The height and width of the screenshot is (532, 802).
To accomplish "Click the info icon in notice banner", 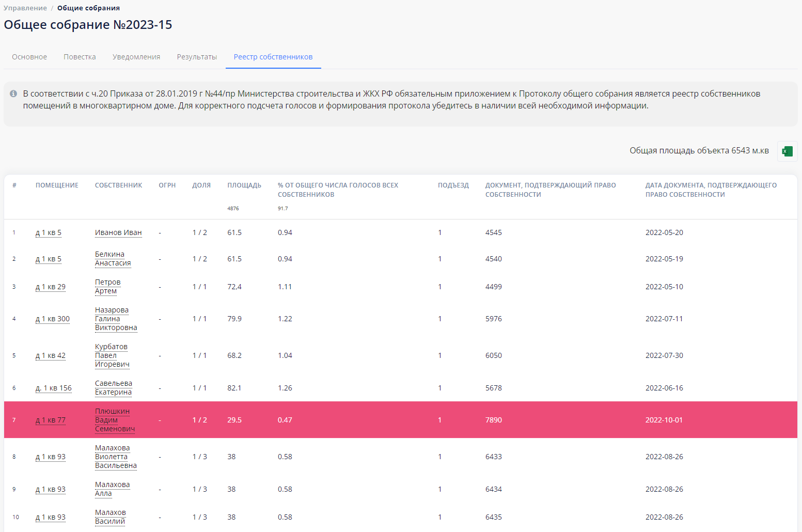I will click(13, 93).
